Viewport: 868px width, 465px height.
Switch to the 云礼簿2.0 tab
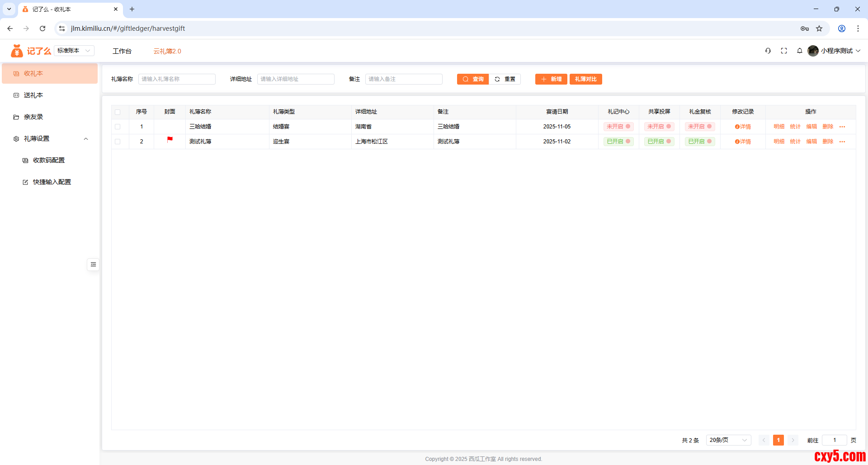(167, 51)
